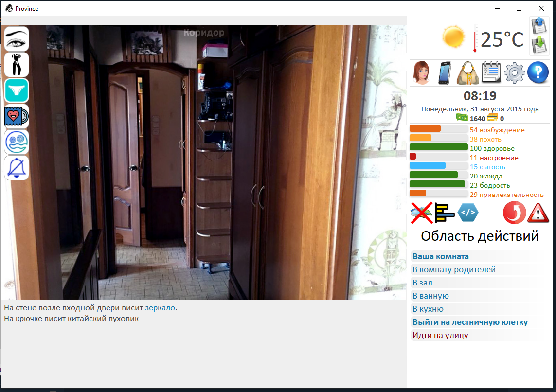Click the underwear icon
556x392 pixels.
(17, 90)
